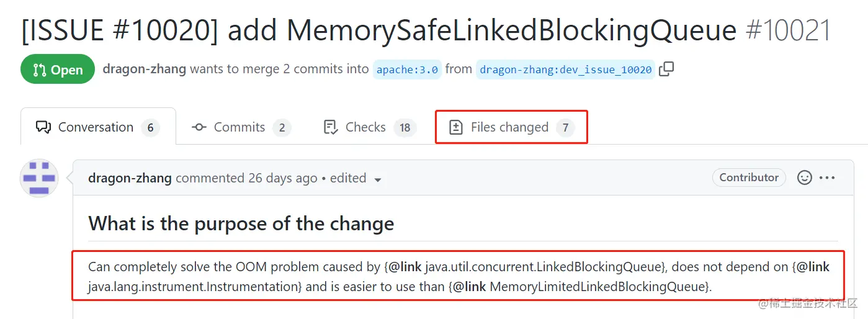The width and height of the screenshot is (868, 319).
Task: Click the pull request icon in the Open badge
Action: point(40,70)
